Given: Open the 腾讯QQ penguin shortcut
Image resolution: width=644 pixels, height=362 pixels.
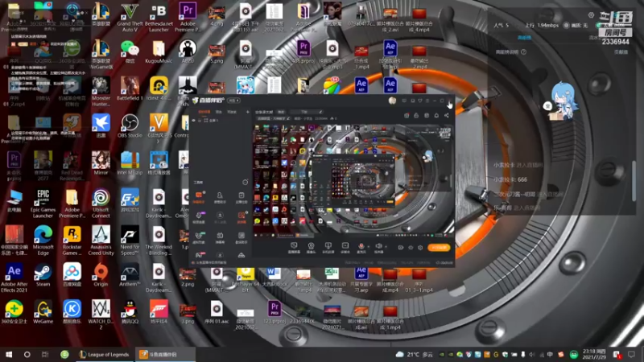Looking at the screenshot, I should click(130, 312).
